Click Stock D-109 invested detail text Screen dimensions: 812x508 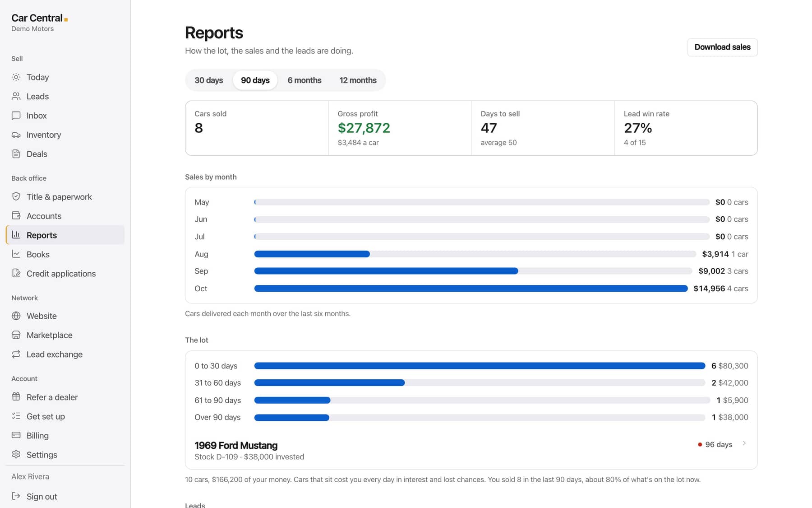(x=249, y=457)
